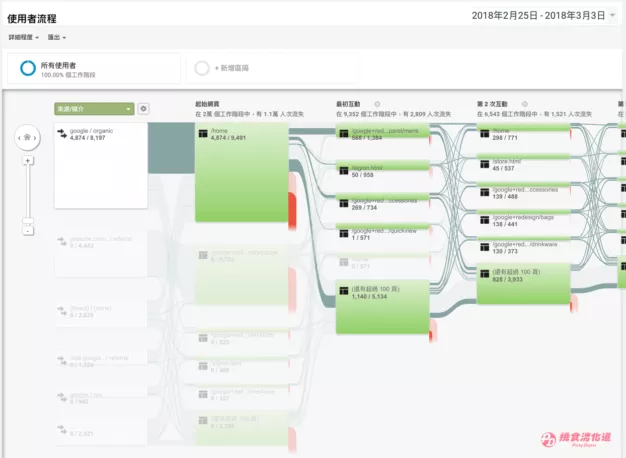This screenshot has height=458, width=626.
Task: Click the vertical zoom slider track
Action: [28, 192]
